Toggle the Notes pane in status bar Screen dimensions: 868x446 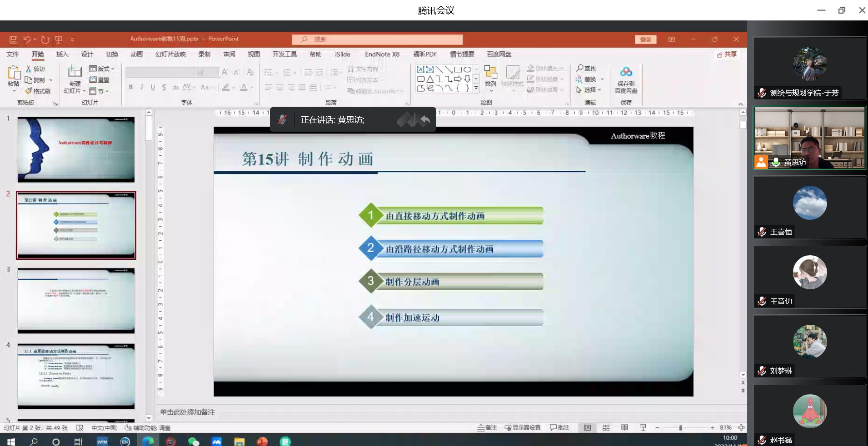pyautogui.click(x=487, y=428)
